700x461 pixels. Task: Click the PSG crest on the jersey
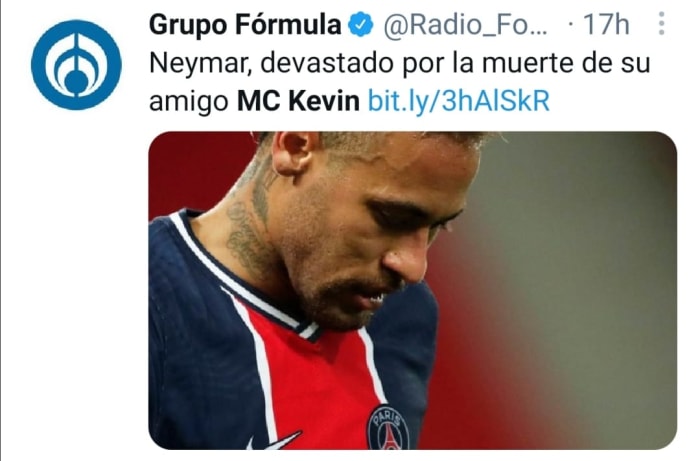[388, 427]
